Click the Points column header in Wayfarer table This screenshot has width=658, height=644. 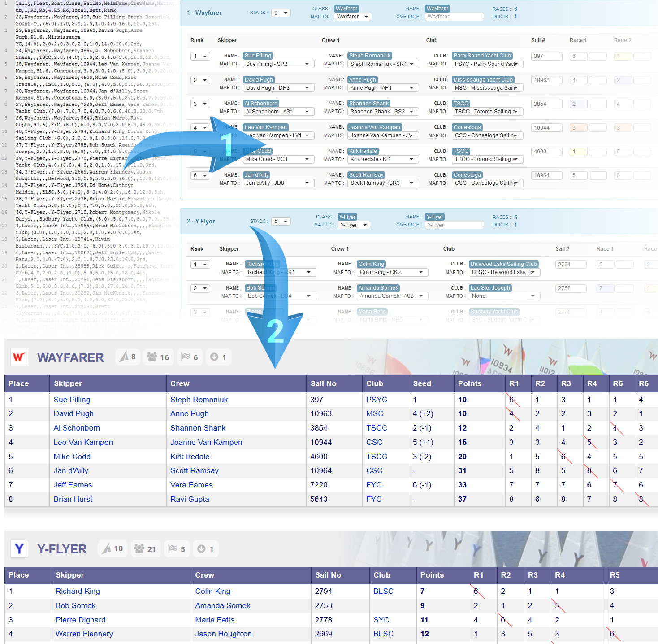469,383
